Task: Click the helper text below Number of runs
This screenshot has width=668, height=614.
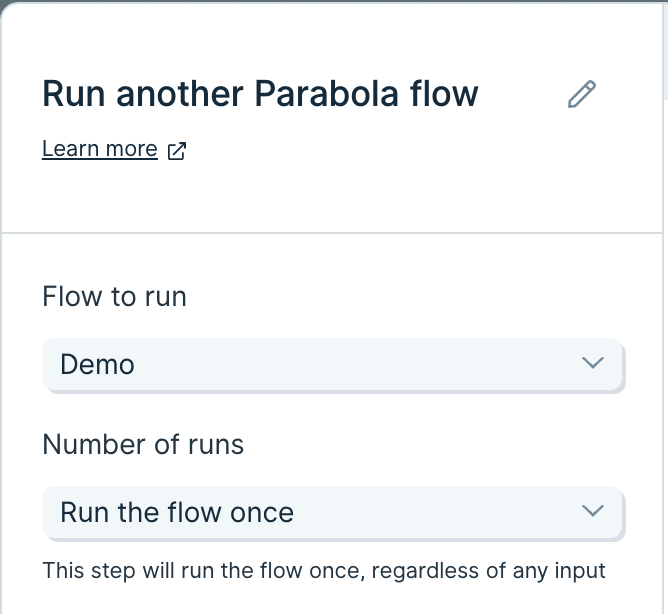Action: (x=324, y=571)
